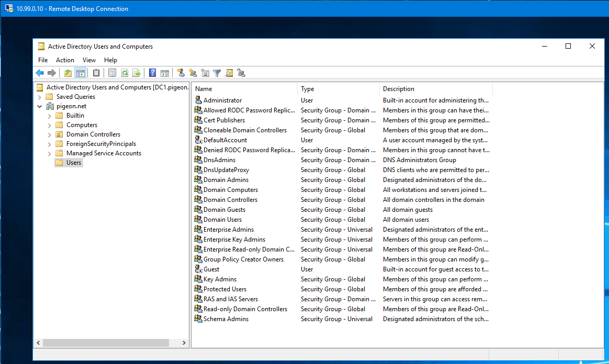Select Saved Queries label in the tree
The width and height of the screenshot is (609, 364).
tap(76, 97)
